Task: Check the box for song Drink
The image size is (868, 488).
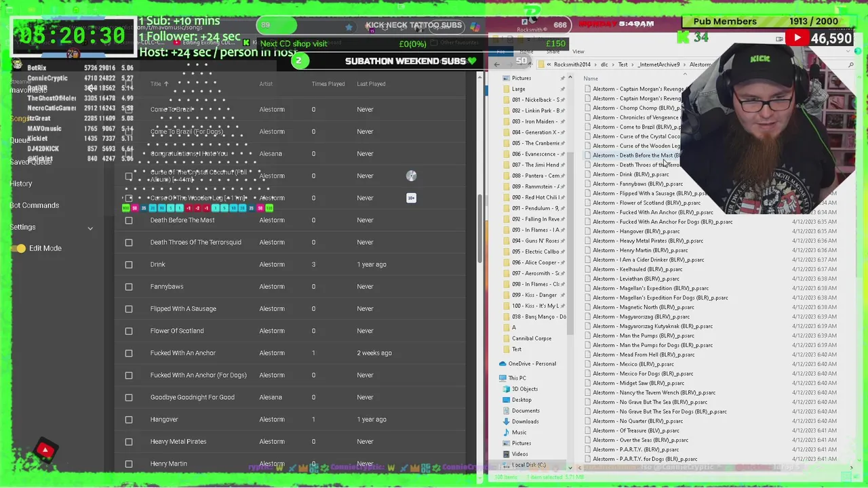Action: click(x=129, y=264)
